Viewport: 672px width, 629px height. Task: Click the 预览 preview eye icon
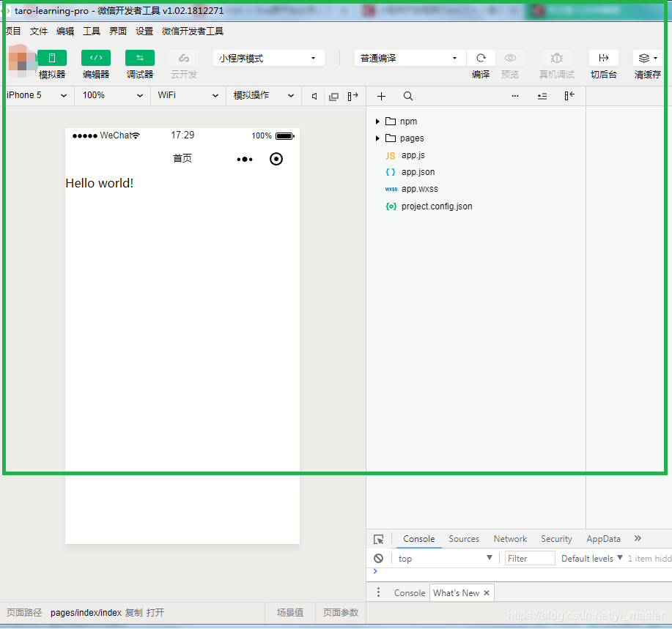[x=510, y=58]
